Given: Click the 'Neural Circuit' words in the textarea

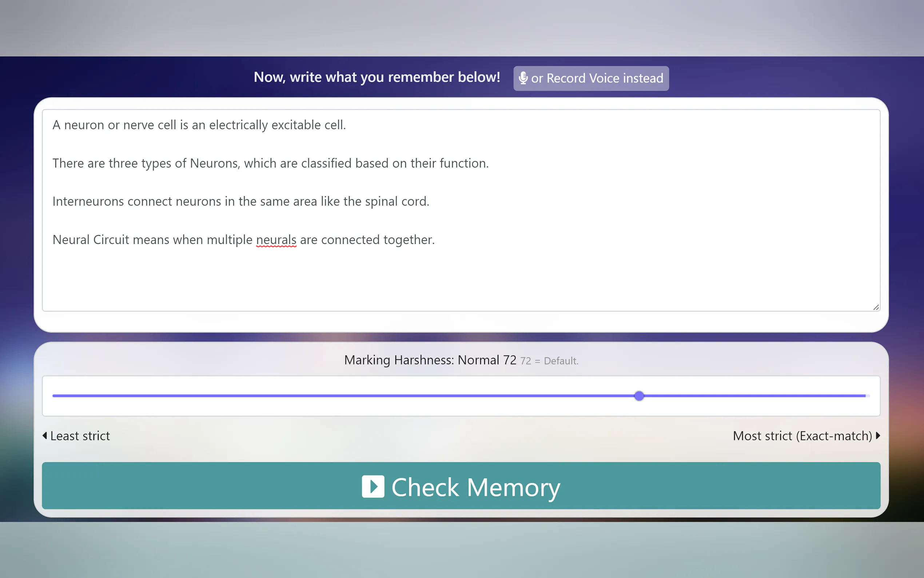Looking at the screenshot, I should click(91, 240).
